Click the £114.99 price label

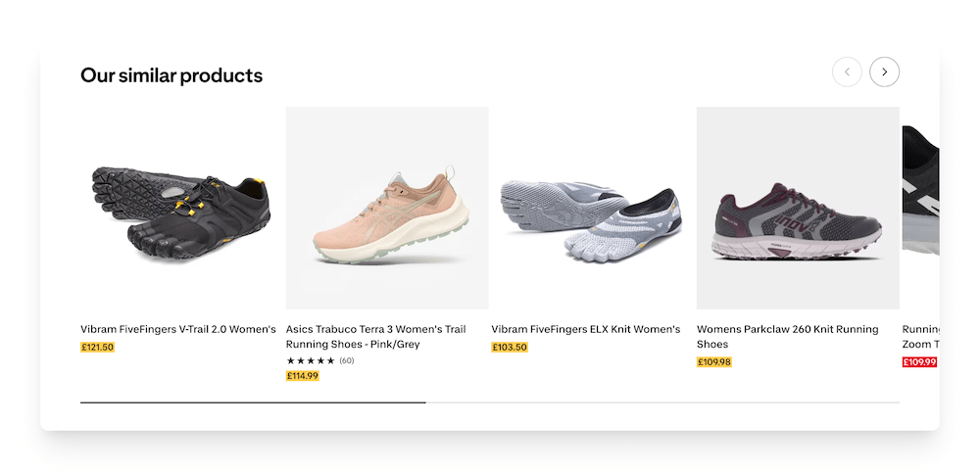pyautogui.click(x=303, y=376)
